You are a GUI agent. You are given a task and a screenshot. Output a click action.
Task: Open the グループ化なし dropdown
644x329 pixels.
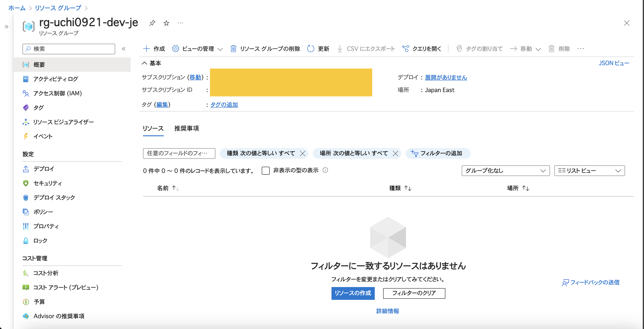coord(505,171)
